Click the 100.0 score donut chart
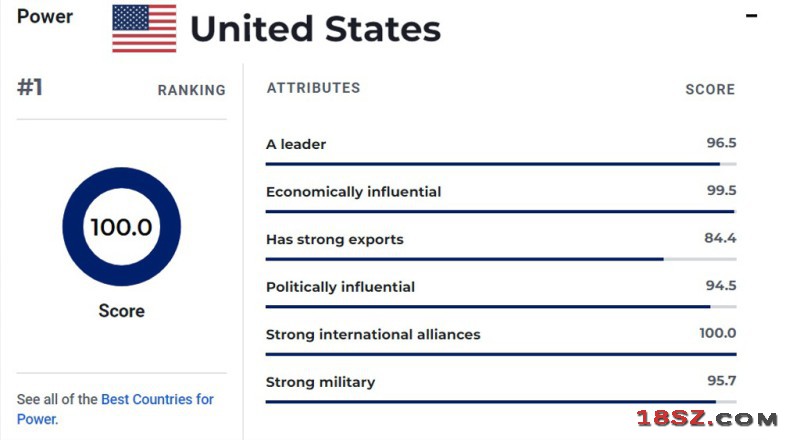The height and width of the screenshot is (440, 800). [x=121, y=227]
